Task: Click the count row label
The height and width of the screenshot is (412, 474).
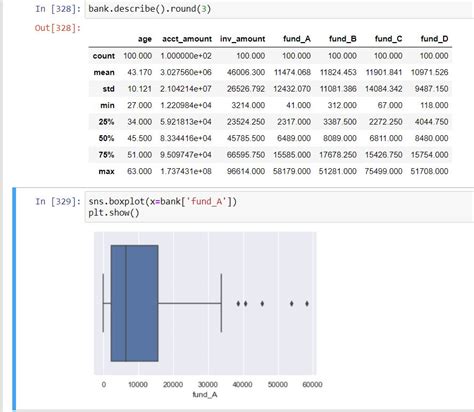Action: (104, 56)
